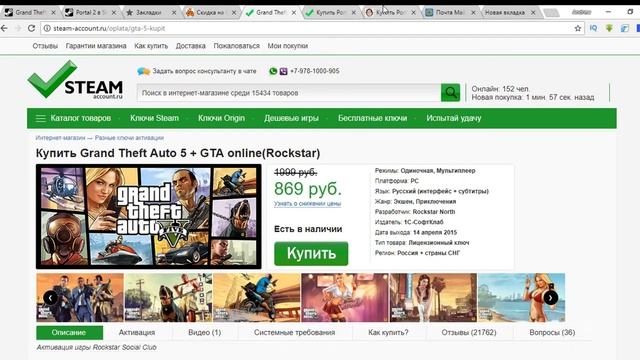Open the Гарантии магазина link
Image resolution: width=640 pixels, height=360 pixels.
point(96,46)
